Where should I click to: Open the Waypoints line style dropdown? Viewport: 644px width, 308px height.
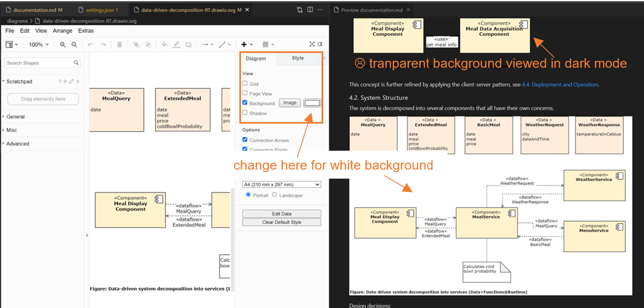coord(225,44)
